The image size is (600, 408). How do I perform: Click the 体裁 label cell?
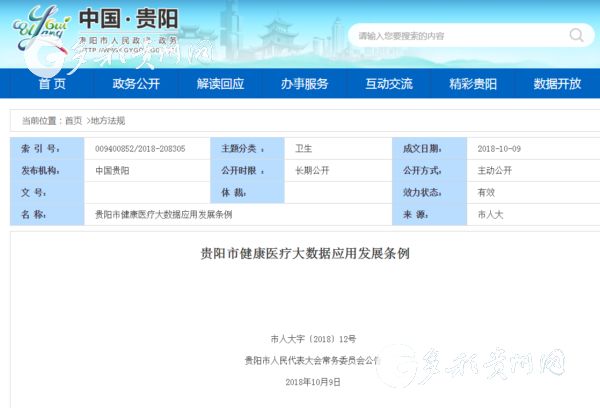[248, 192]
